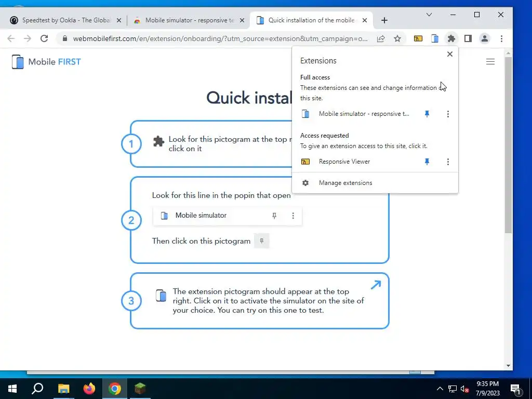
Task: Click the Extensions puzzle icon in toolbar
Action: tap(451, 38)
